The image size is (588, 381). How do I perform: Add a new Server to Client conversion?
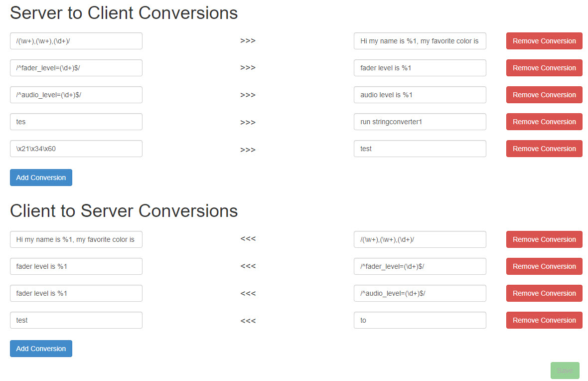[x=41, y=177]
